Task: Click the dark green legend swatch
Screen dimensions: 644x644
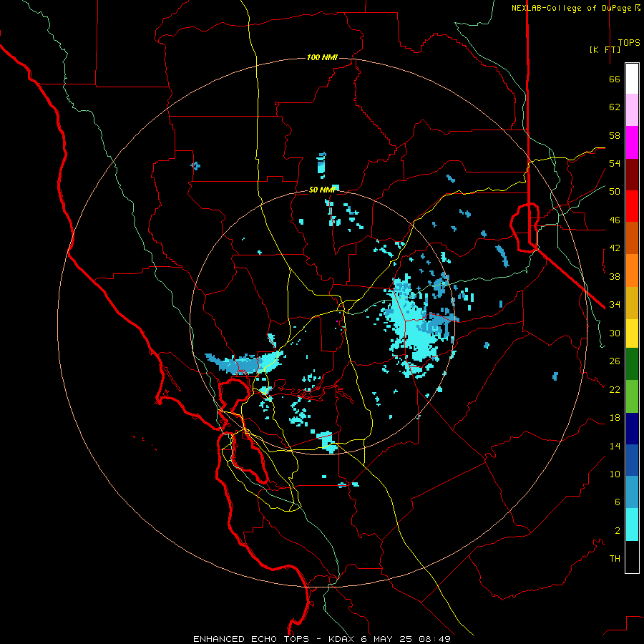Action: 632,364
